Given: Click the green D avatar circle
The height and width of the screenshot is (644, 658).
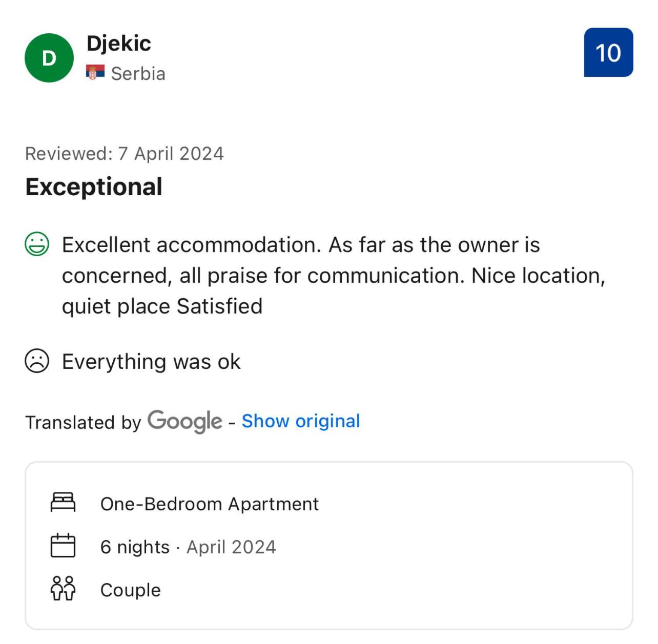Looking at the screenshot, I should pos(49,58).
